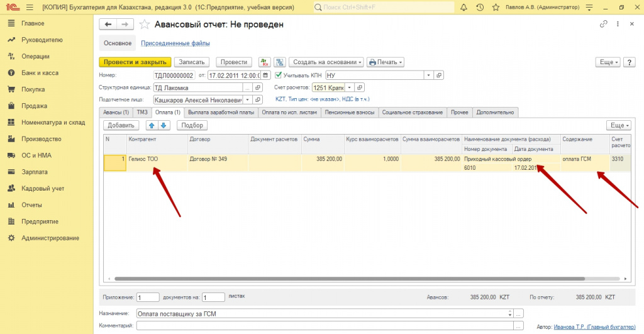This screenshot has width=644, height=334.
Task: Open Кадровый учет section in sidebar
Action: coord(43,189)
